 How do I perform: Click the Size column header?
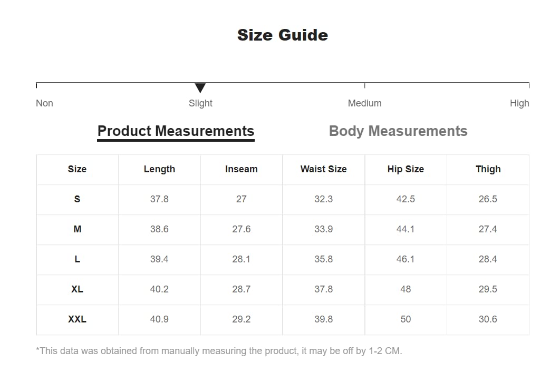point(77,169)
